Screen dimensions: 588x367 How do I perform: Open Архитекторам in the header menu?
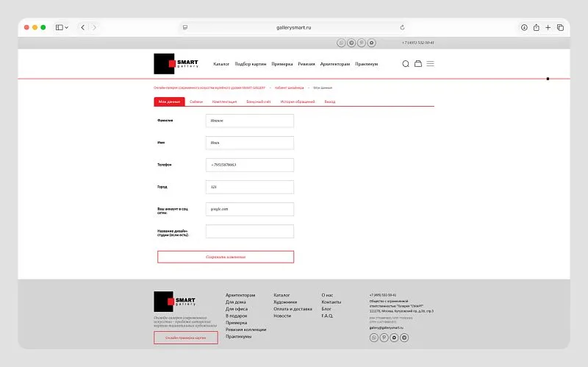coord(335,64)
